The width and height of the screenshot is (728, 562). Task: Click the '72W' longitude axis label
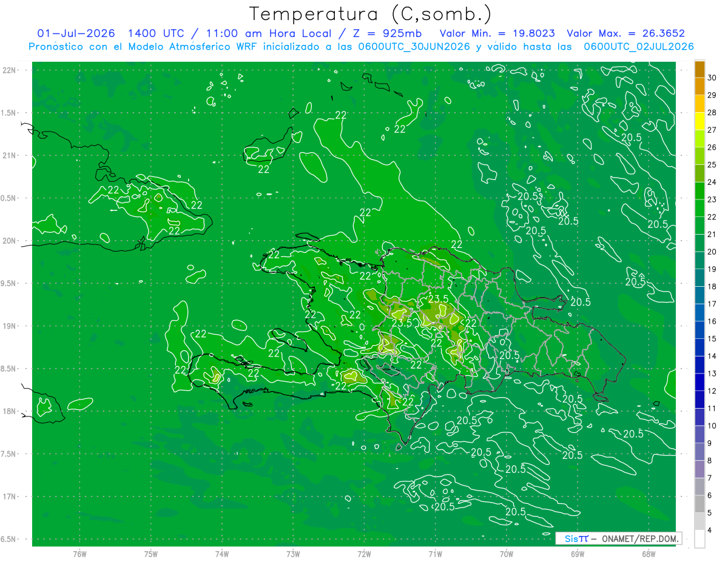[364, 554]
